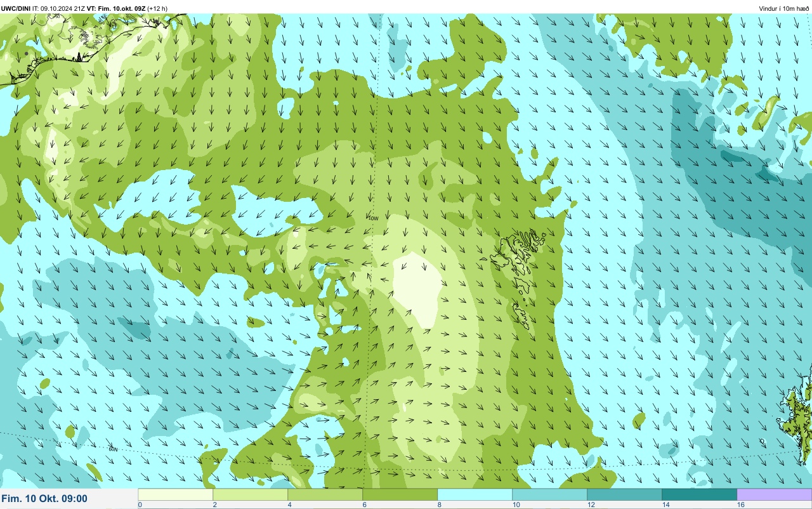Click the 4–6 m/s green legend swatch

tap(325, 494)
